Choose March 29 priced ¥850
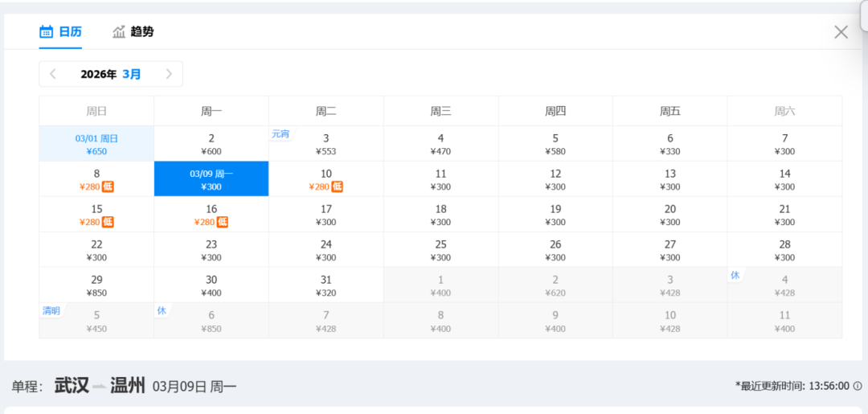The width and height of the screenshot is (868, 414). point(96,285)
